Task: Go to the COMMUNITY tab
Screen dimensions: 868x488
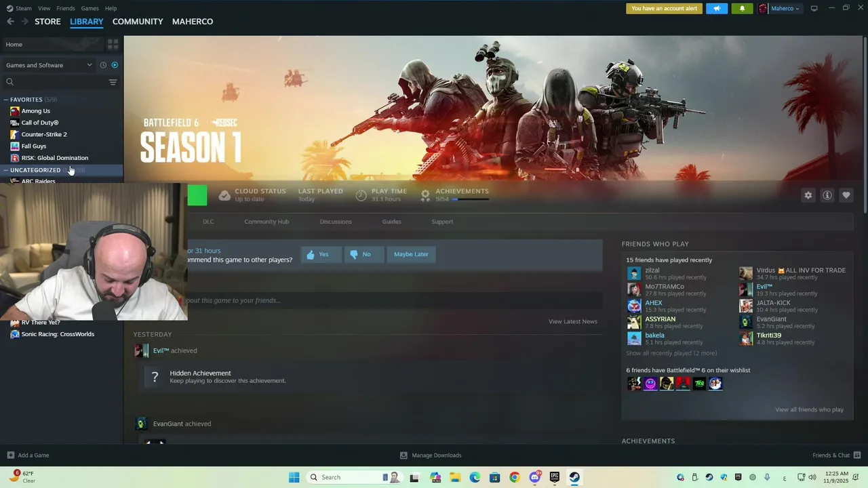Action: coord(138,22)
